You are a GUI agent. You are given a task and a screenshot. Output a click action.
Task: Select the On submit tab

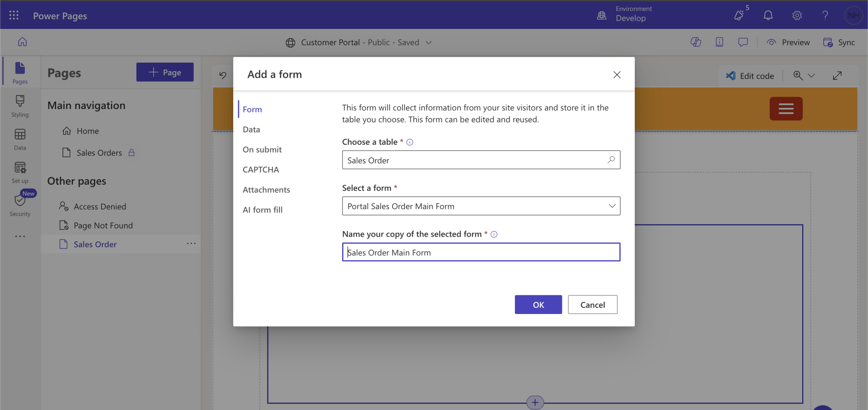(262, 150)
